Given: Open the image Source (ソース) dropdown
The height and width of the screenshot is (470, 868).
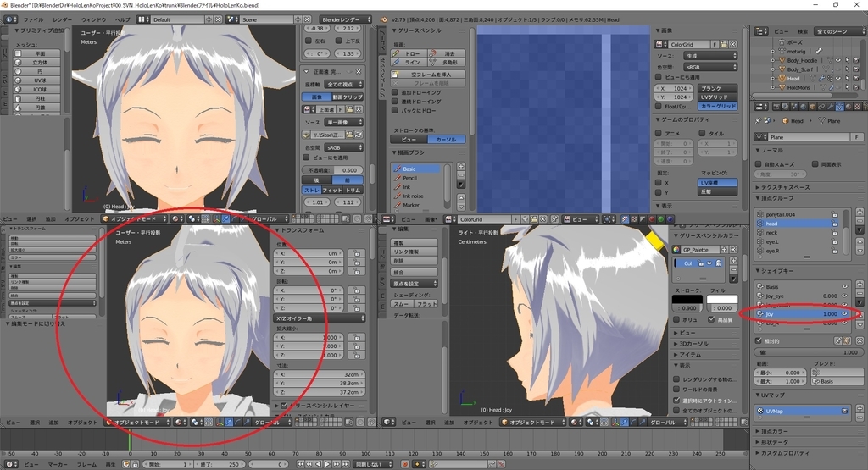Looking at the screenshot, I should (x=710, y=56).
